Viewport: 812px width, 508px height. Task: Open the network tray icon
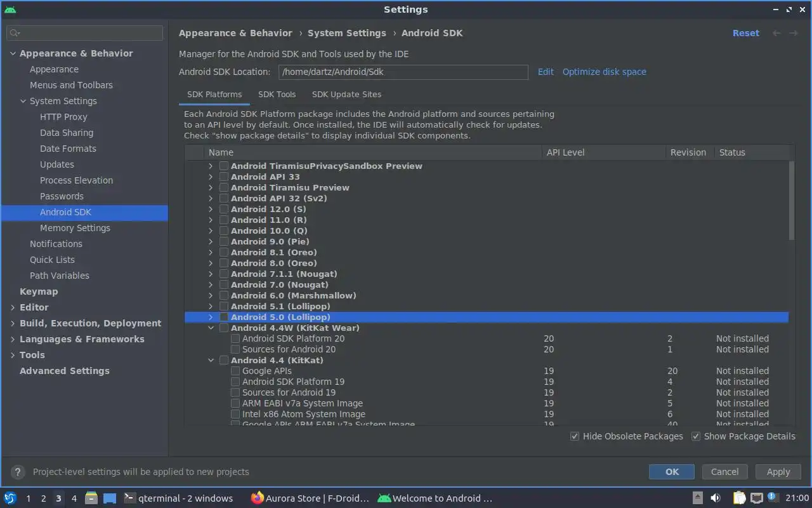756,498
